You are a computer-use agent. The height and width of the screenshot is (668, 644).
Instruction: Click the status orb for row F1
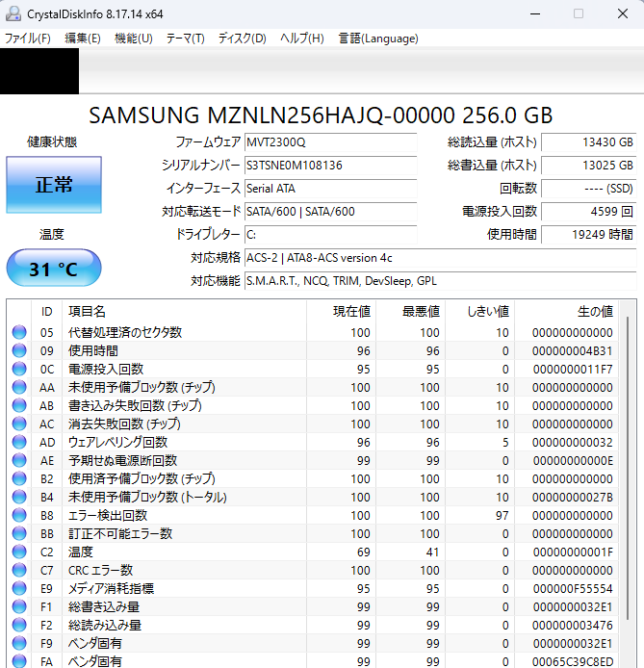pos(19,607)
